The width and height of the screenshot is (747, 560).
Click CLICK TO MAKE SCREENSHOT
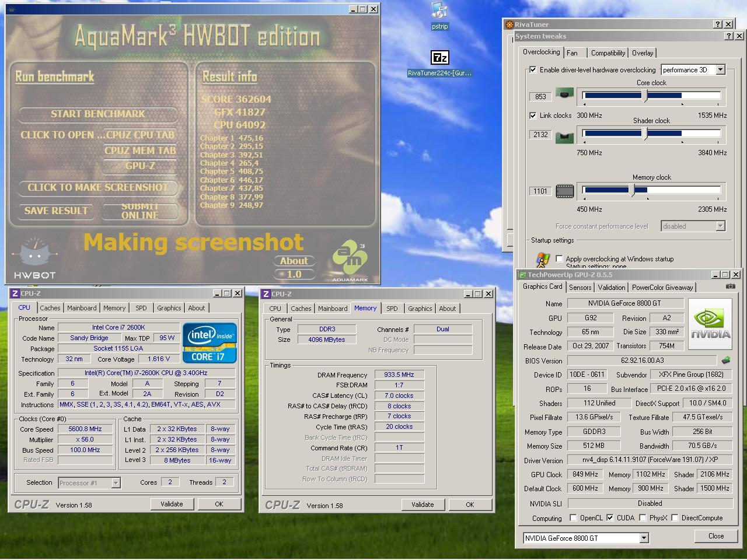click(x=98, y=187)
